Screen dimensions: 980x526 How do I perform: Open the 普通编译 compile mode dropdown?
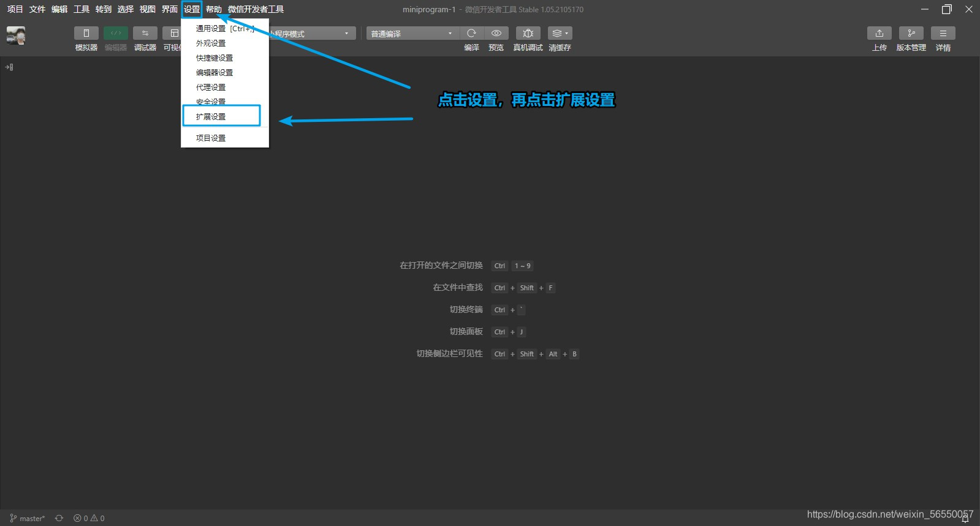pyautogui.click(x=412, y=34)
